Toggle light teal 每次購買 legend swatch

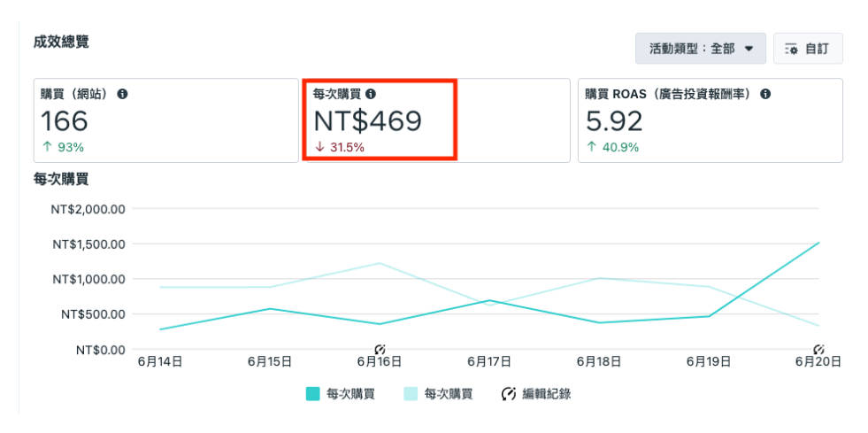click(411, 394)
